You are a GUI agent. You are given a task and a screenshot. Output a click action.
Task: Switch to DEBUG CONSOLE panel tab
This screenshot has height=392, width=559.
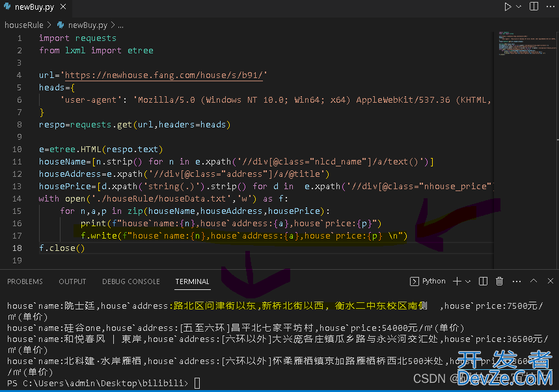coord(131,281)
